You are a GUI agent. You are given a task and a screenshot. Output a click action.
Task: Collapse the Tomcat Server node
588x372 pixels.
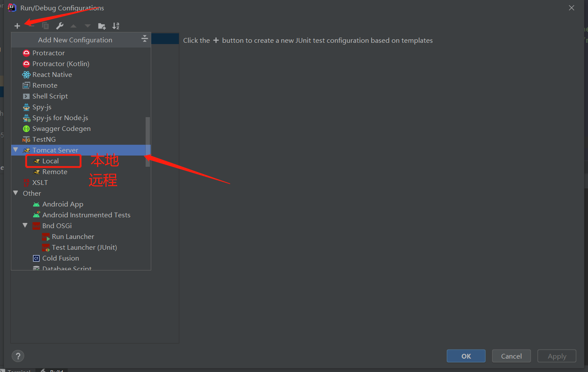[x=16, y=150]
